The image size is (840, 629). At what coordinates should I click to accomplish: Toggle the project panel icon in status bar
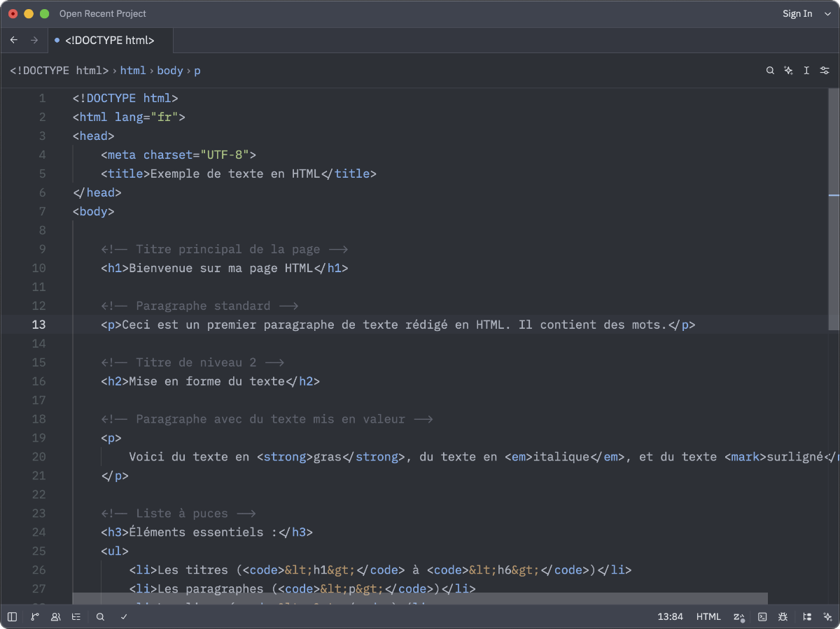click(x=12, y=617)
